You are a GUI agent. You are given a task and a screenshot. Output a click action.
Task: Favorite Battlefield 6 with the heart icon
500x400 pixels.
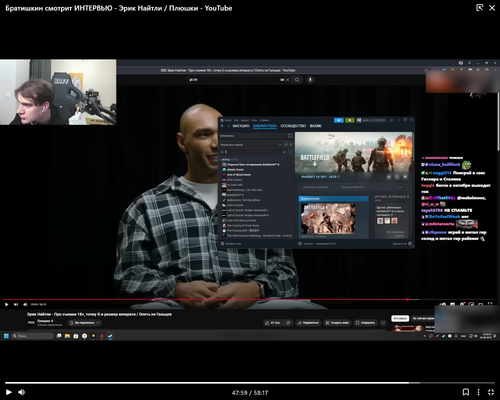click(405, 177)
